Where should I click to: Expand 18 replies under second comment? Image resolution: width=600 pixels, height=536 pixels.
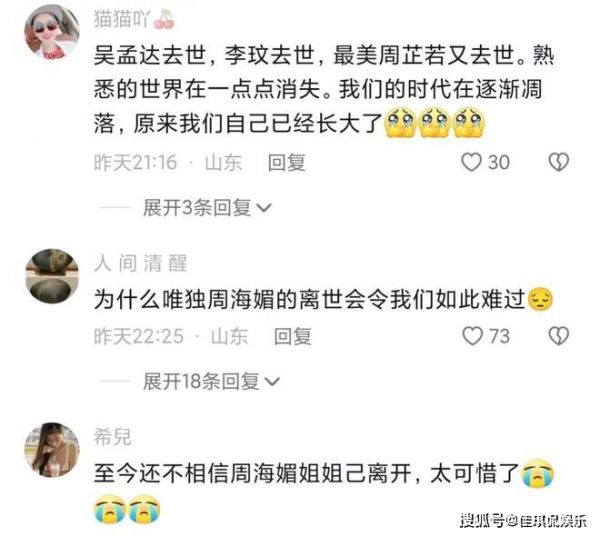coord(212,381)
